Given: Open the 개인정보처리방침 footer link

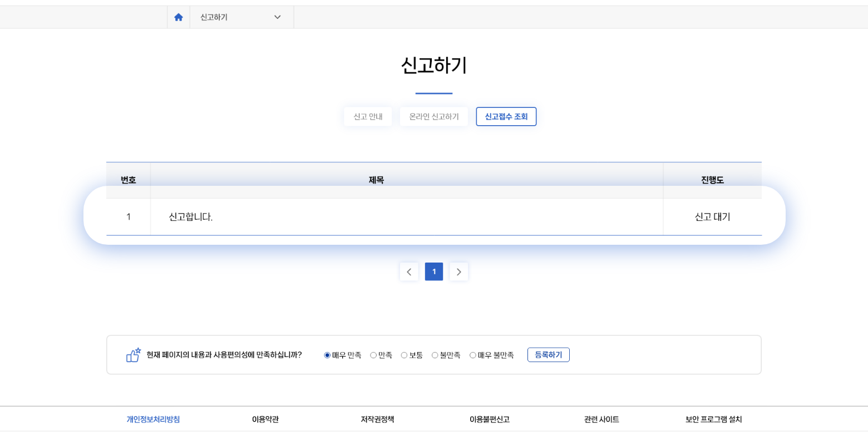Looking at the screenshot, I should coord(153,419).
